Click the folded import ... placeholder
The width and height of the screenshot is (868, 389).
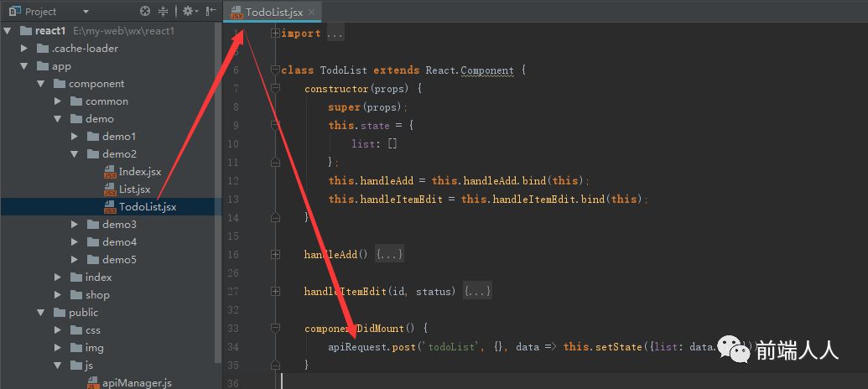coord(335,34)
